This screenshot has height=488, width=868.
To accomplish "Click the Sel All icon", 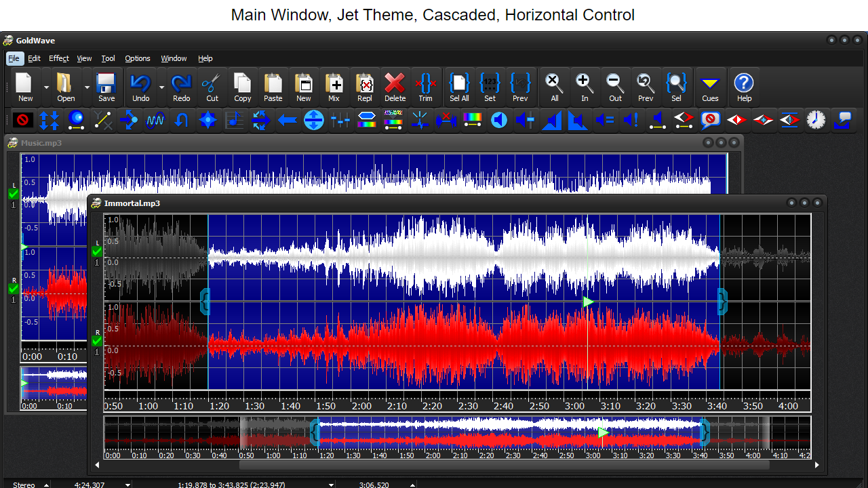I will [x=459, y=87].
